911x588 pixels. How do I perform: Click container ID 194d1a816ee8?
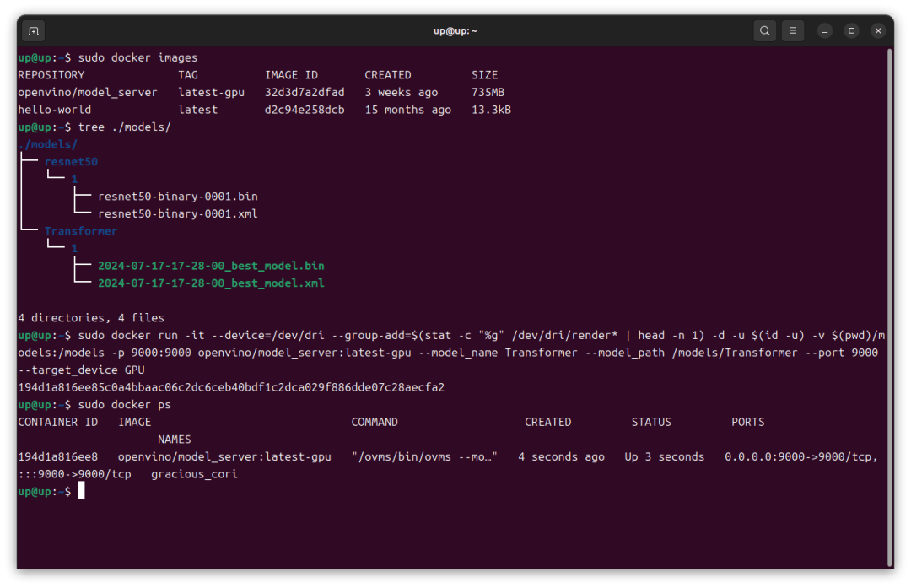point(57,456)
